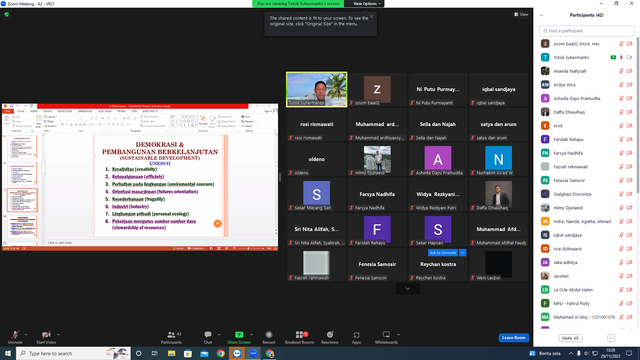Click the View layout button
The height and width of the screenshot is (360, 640).
(521, 14)
